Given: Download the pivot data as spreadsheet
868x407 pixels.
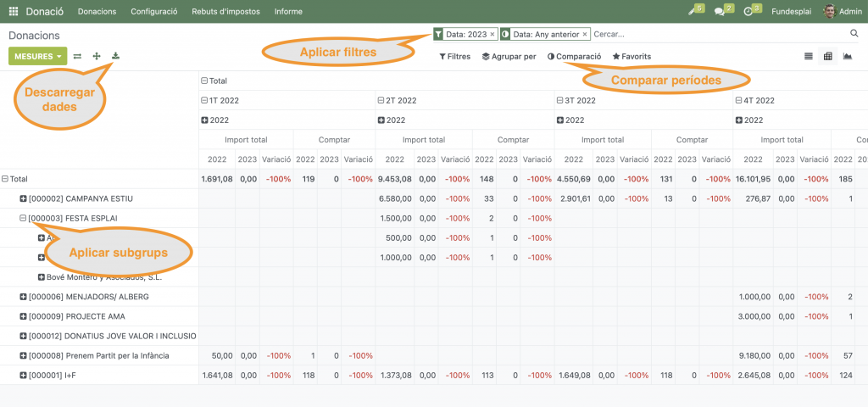Looking at the screenshot, I should [116, 57].
